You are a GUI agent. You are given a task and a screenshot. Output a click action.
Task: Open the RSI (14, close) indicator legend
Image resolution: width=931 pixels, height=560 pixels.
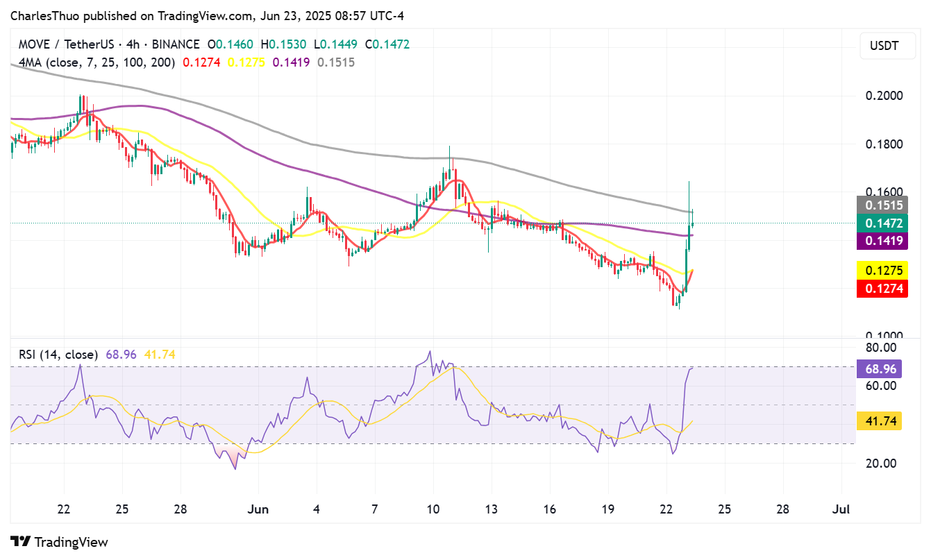click(58, 355)
